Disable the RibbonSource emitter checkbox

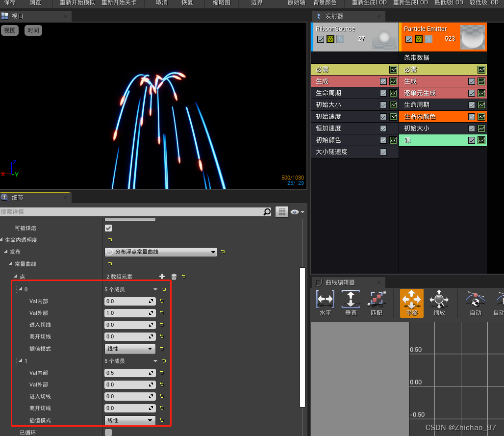321,39
